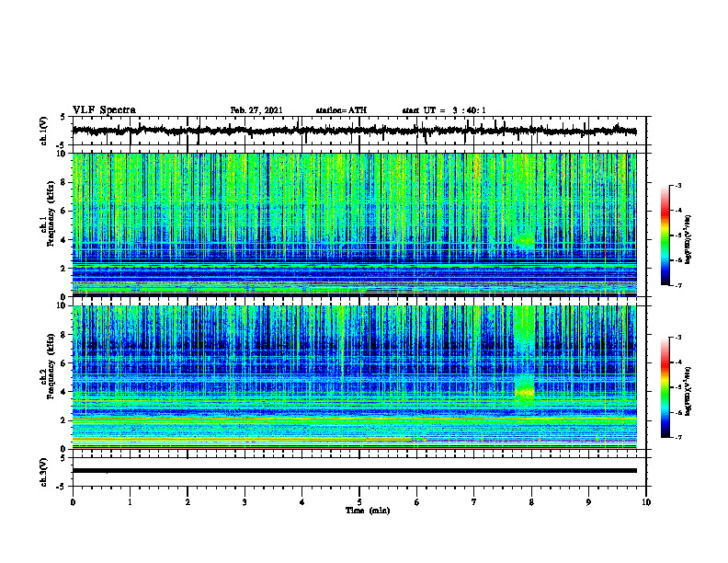Click the ch.1 spectrogram color scale bar

[x=665, y=236]
